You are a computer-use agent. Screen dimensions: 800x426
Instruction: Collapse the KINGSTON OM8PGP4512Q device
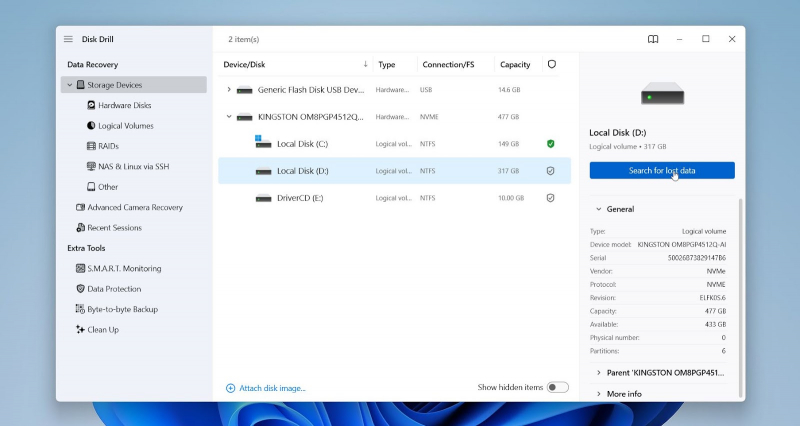(x=229, y=116)
